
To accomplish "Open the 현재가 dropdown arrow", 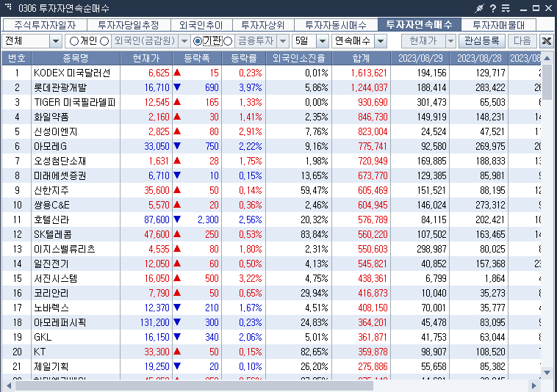I will coord(450,41).
